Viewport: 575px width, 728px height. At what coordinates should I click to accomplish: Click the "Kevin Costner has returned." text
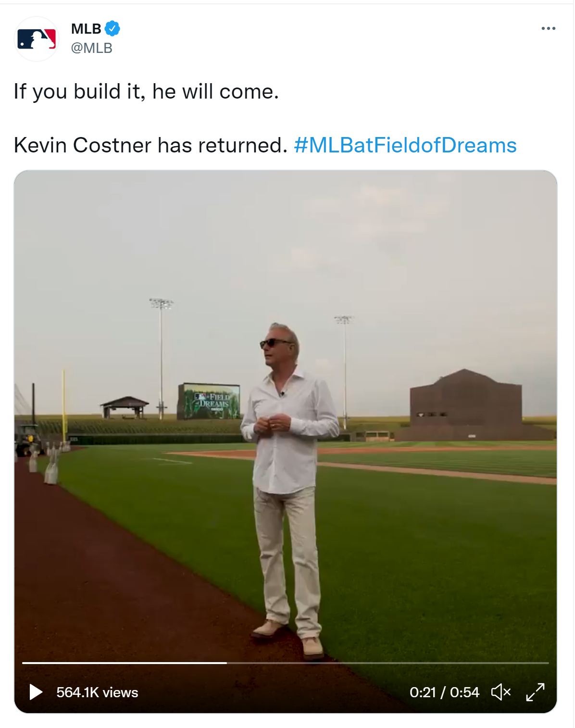click(x=150, y=145)
